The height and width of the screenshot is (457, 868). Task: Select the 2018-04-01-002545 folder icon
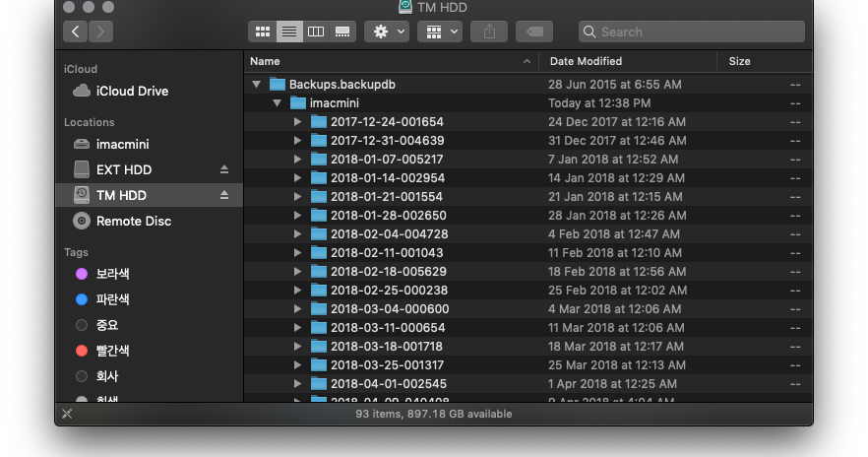coord(318,384)
